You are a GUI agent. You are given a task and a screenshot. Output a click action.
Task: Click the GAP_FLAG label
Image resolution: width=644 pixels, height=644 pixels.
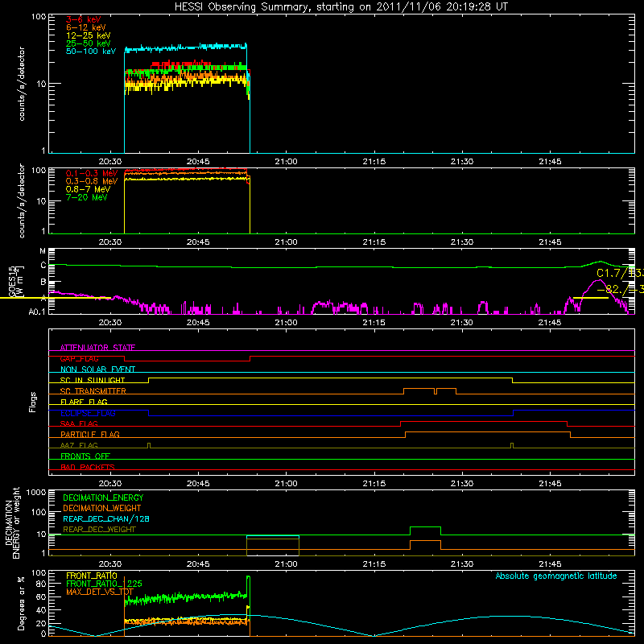tap(79, 358)
